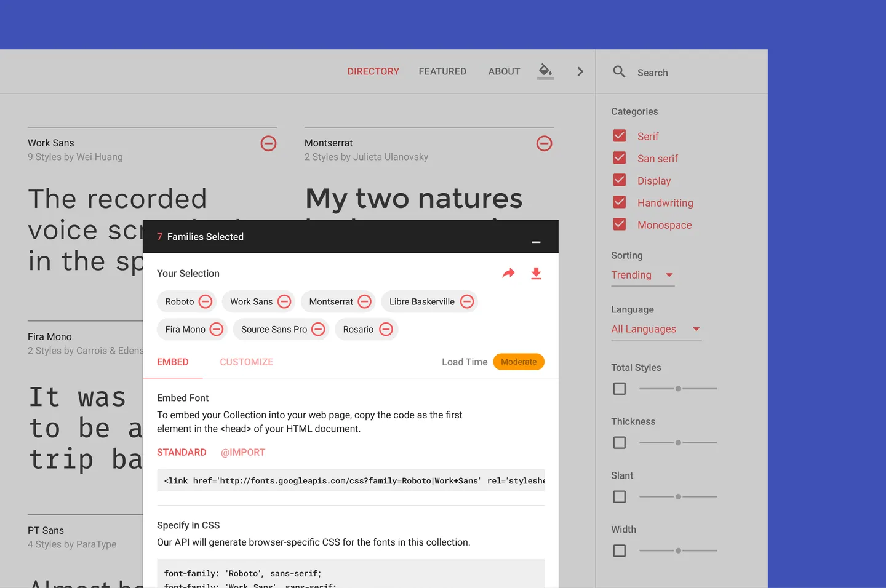Go to the DIRECTORY nav item

(x=373, y=71)
